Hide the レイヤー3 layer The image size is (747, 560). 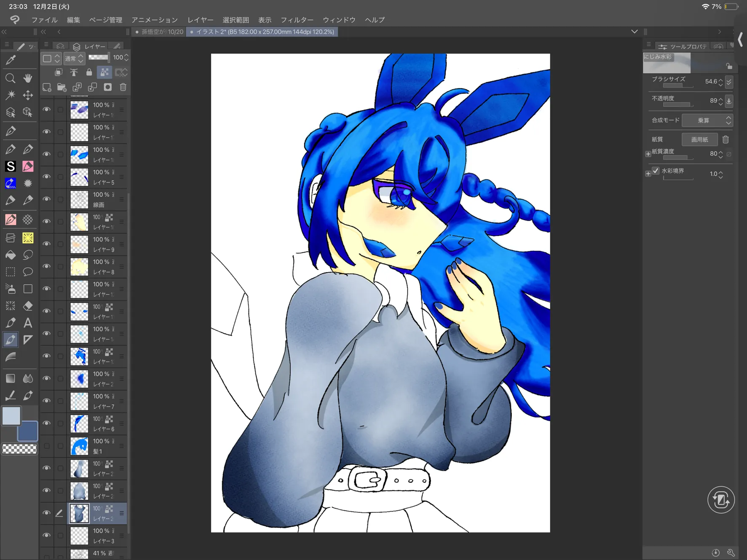[x=46, y=536]
